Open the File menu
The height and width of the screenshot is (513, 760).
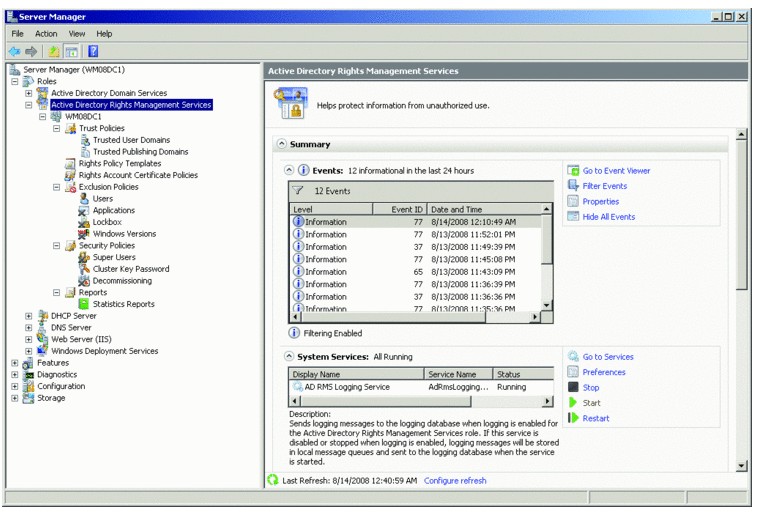click(17, 33)
